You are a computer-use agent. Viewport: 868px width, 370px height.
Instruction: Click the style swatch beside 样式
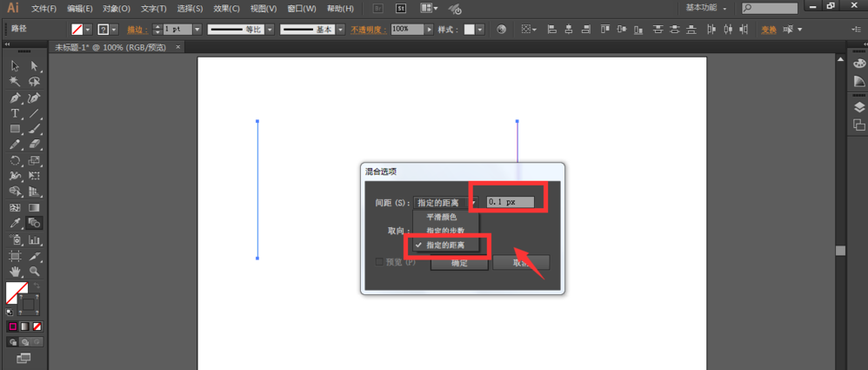pos(470,29)
